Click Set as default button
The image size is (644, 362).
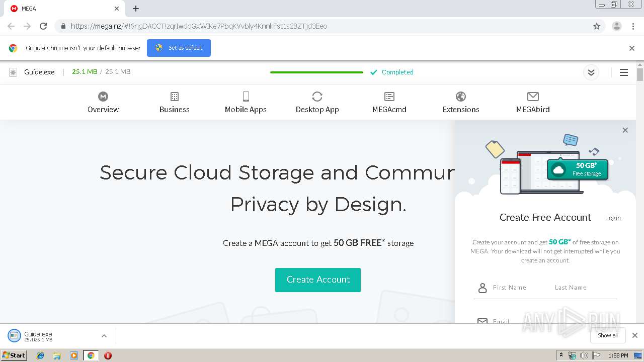coord(179,48)
